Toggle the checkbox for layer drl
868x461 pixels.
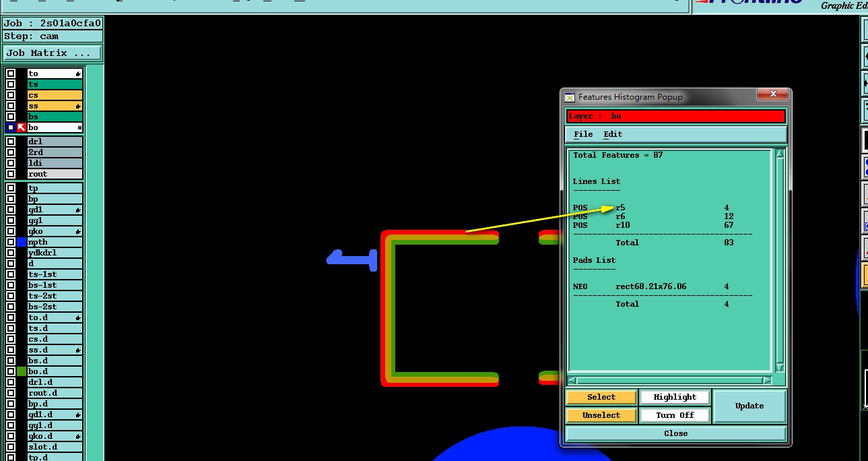click(x=11, y=142)
